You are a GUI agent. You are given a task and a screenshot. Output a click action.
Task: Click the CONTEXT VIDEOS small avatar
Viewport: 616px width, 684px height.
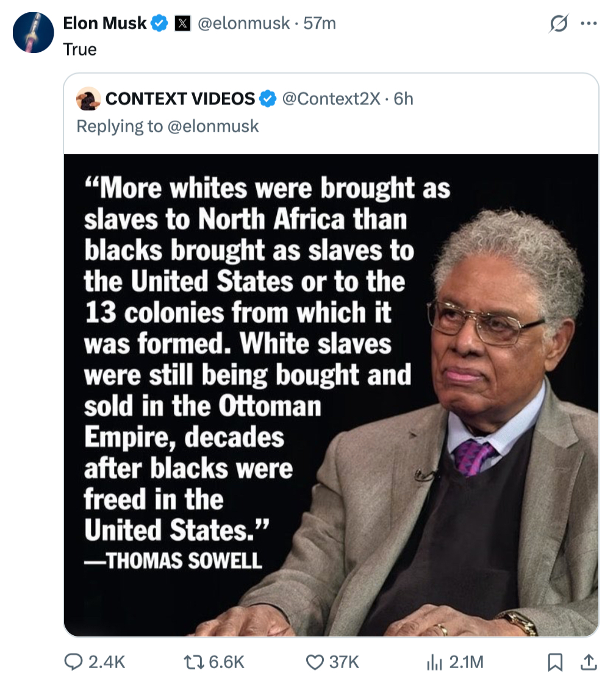pyautogui.click(x=88, y=98)
